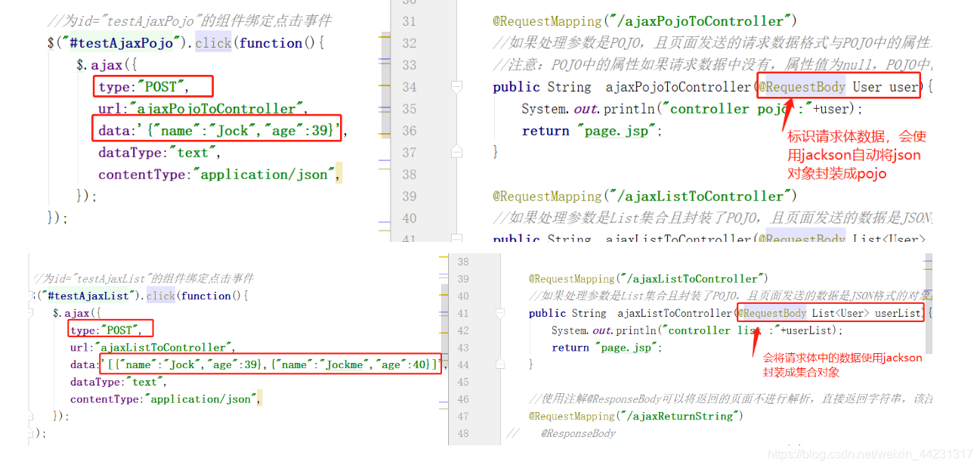The image size is (980, 468).
Task: Click the null-attribute comment on line 33
Action: pyautogui.click(x=712, y=65)
